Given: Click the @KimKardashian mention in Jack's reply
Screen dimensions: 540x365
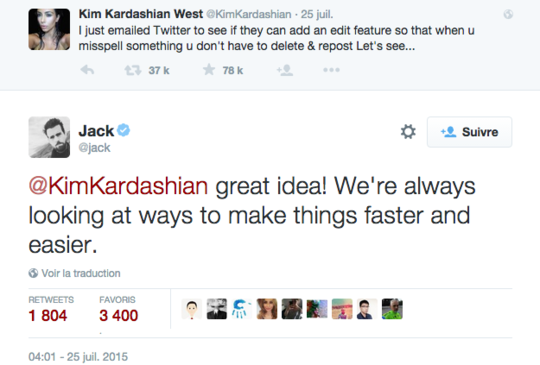Looking at the screenshot, I should (x=118, y=186).
